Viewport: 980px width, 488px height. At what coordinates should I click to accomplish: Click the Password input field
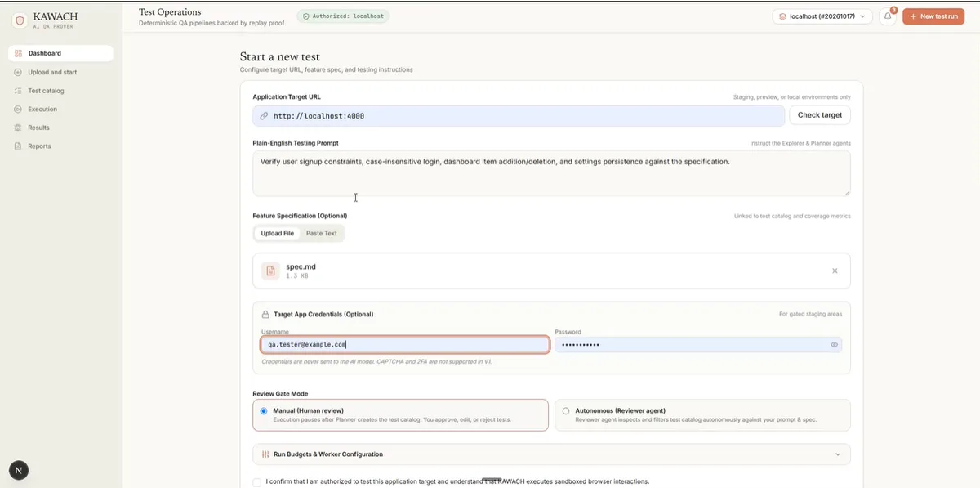698,345
